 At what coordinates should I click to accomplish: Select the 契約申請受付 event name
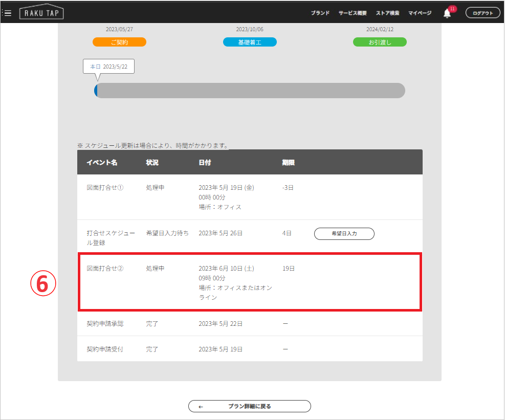[105, 349]
